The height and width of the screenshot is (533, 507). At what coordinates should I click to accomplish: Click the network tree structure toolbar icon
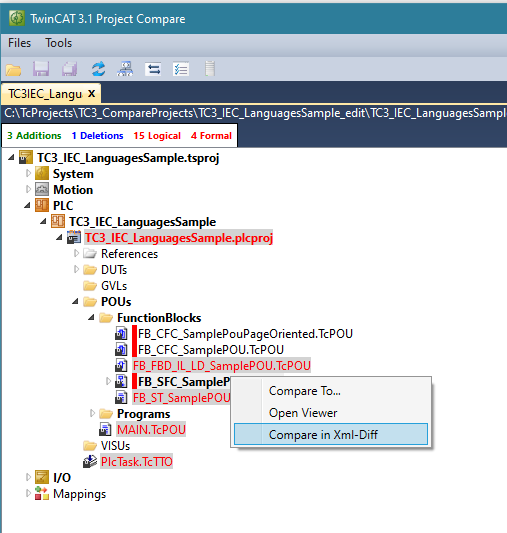point(125,69)
